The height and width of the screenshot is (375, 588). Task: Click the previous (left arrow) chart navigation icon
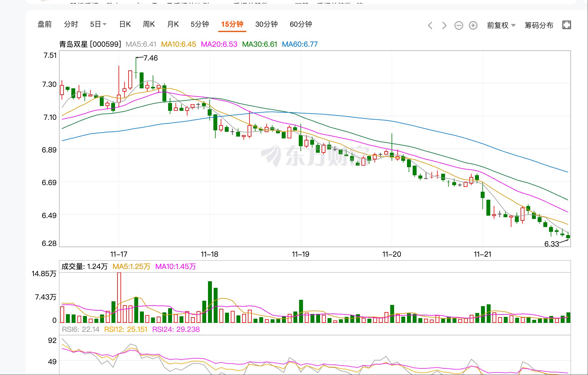click(x=430, y=25)
